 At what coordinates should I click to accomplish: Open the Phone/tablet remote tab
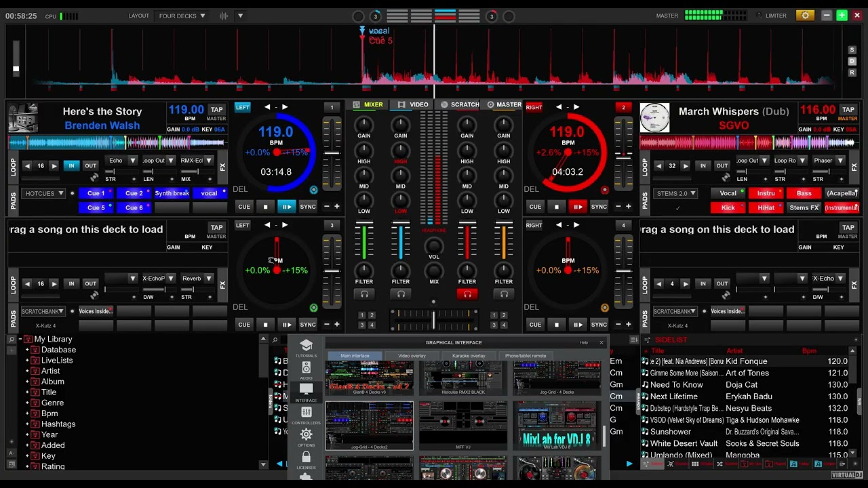coord(526,356)
